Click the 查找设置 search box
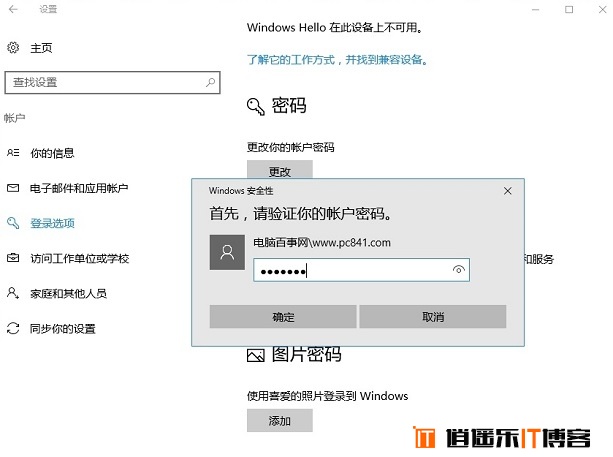Viewport: 613px width, 457px height. (113, 82)
